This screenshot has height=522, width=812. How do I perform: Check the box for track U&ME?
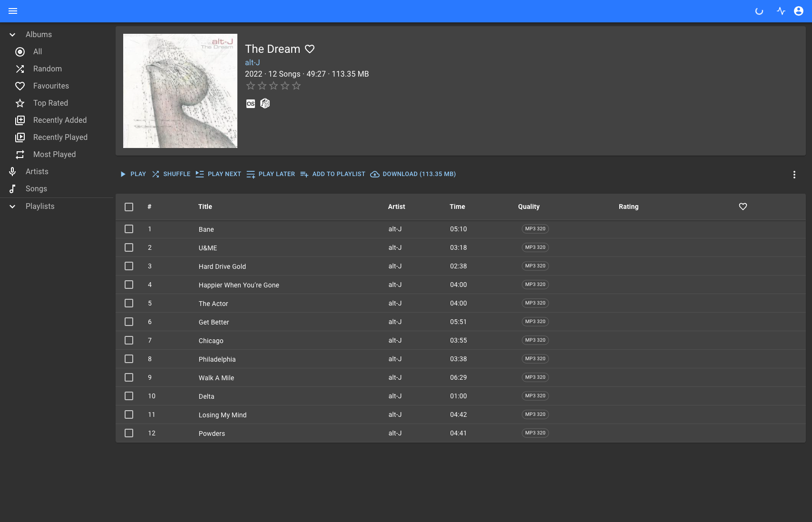pos(129,247)
